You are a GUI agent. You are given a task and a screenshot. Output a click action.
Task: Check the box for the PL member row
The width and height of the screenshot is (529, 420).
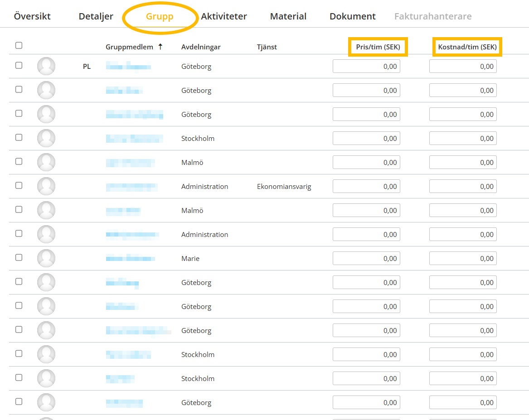point(19,65)
